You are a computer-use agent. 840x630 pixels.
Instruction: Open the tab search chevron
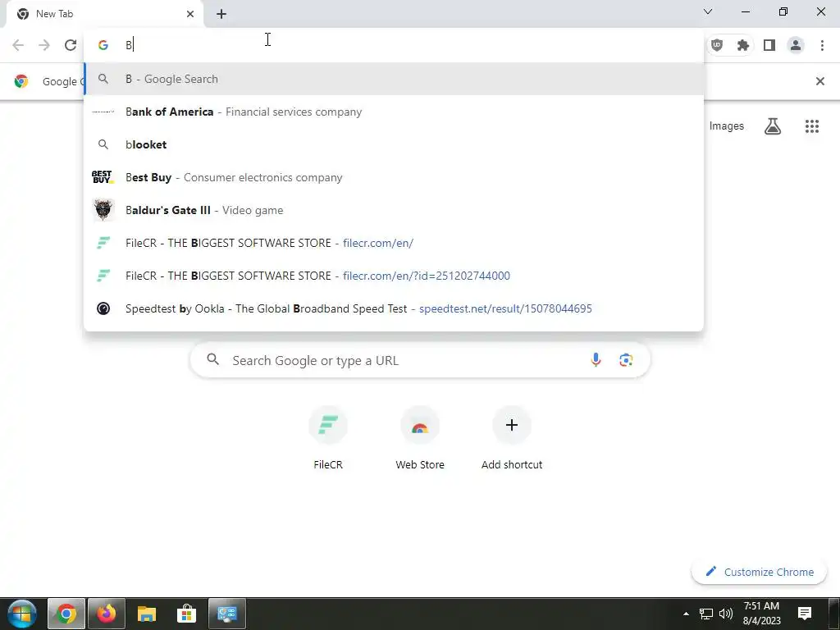pos(708,11)
